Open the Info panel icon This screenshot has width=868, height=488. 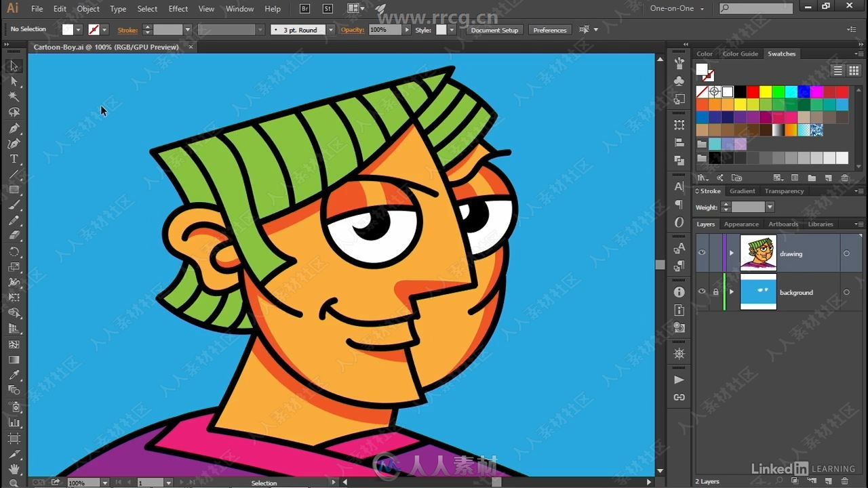[679, 292]
